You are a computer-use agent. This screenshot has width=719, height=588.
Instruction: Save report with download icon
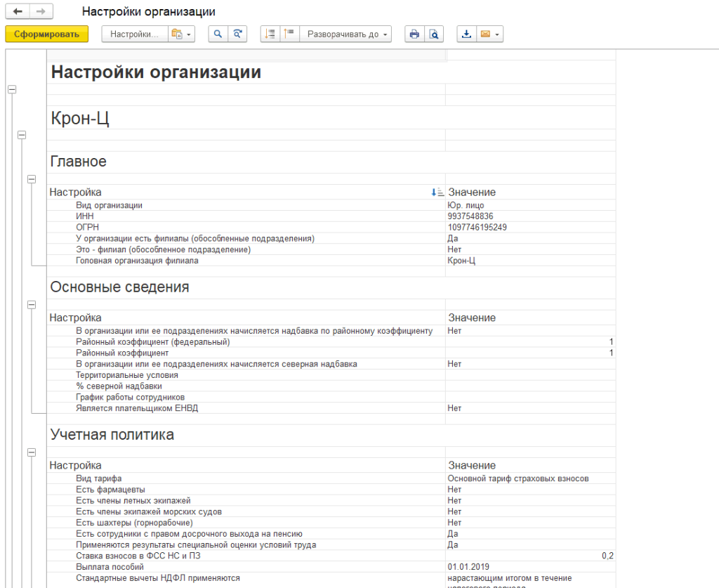pos(466,34)
